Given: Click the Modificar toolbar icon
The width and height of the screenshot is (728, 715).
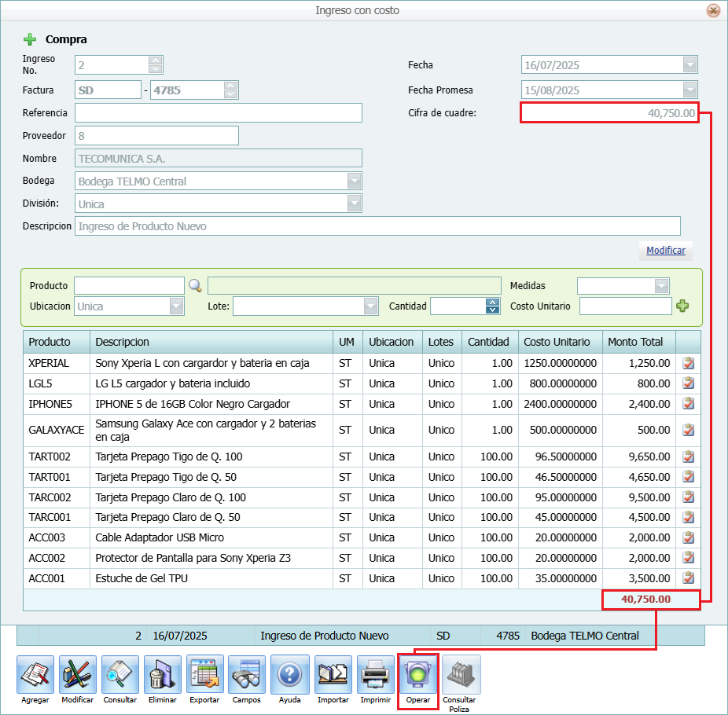Looking at the screenshot, I should pyautogui.click(x=77, y=675).
